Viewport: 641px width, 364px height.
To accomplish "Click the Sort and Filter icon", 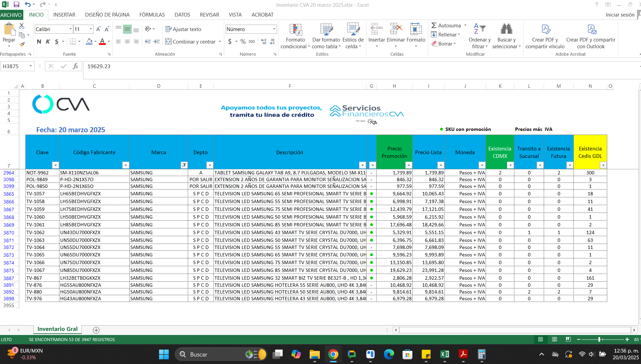I will pyautogui.click(x=480, y=29).
